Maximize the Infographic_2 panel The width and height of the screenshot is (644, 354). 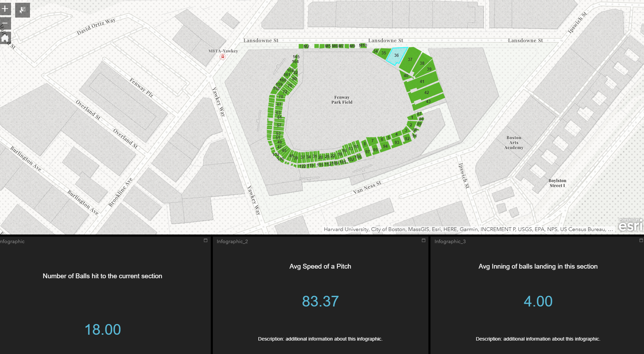424,240
